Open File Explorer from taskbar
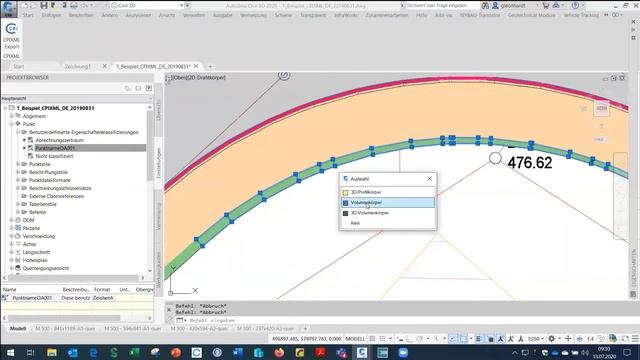Viewport: 640px width, 360px height. 52,353
